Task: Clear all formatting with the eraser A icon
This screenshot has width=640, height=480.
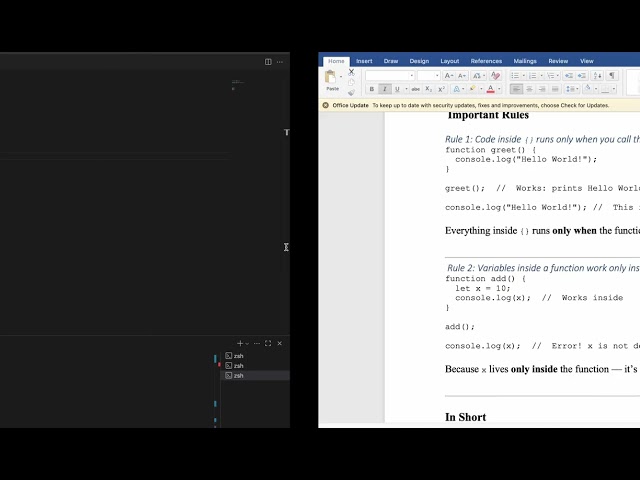Action: 495,76
